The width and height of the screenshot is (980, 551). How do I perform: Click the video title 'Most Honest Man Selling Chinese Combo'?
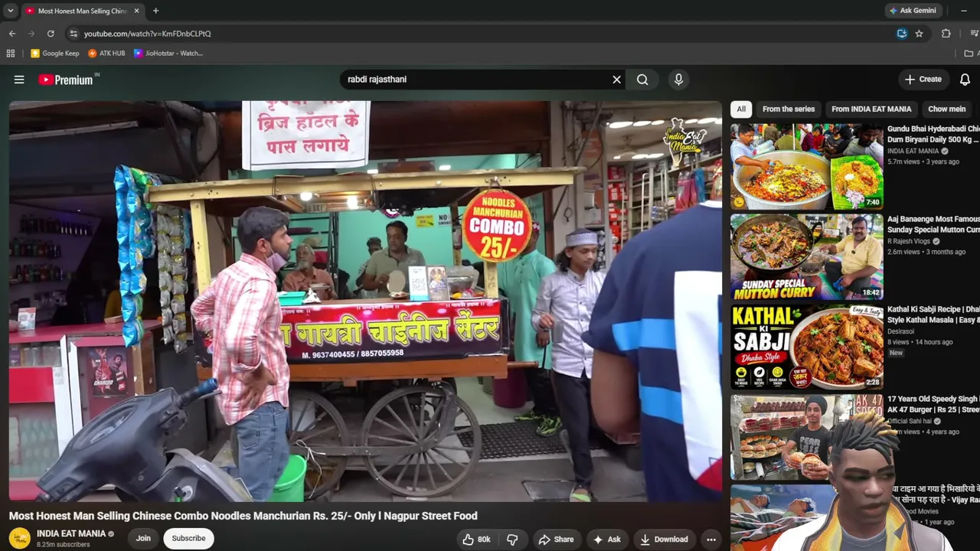click(x=243, y=516)
